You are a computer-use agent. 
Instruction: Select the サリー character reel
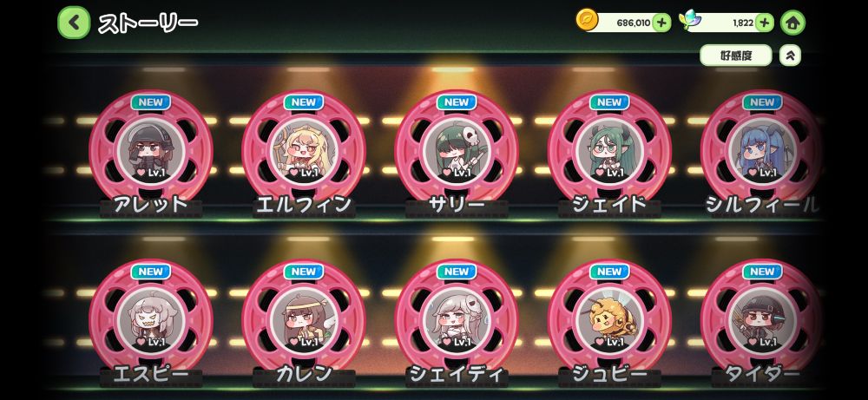[457, 150]
